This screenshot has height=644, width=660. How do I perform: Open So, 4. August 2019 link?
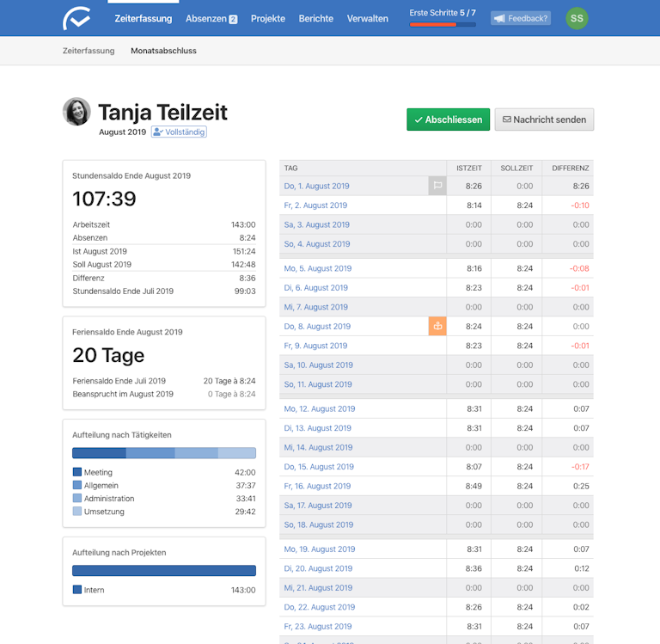coord(316,244)
